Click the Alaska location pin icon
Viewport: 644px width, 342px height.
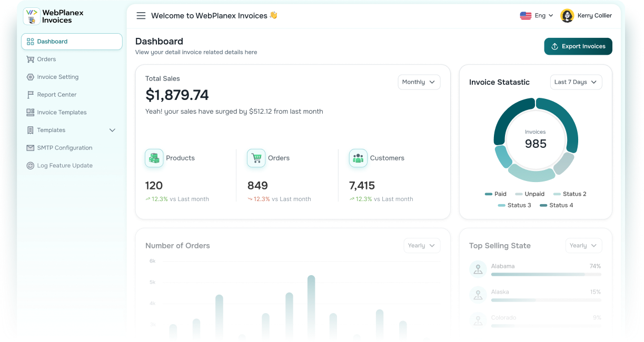pyautogui.click(x=478, y=295)
